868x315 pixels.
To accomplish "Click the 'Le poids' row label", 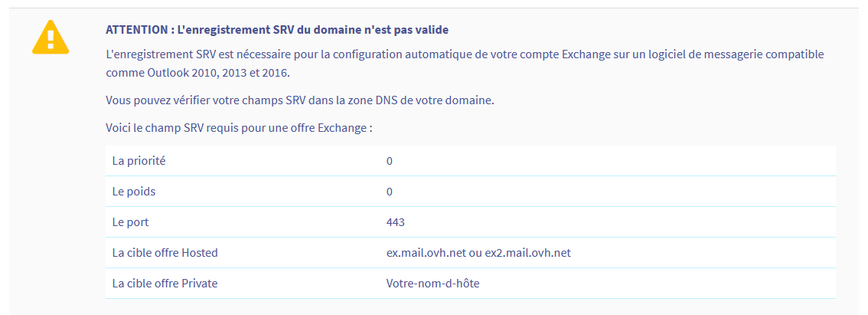I will [x=134, y=192].
